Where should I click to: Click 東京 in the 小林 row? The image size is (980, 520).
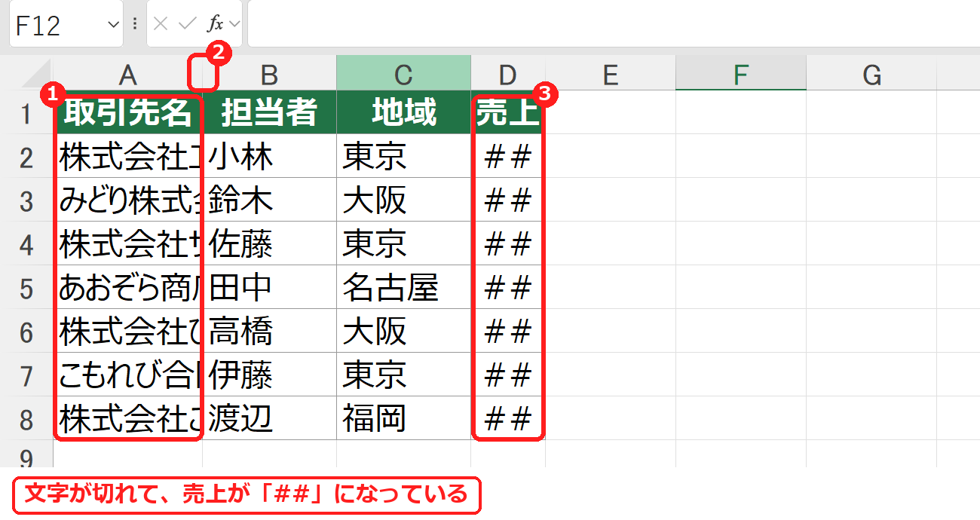[404, 156]
